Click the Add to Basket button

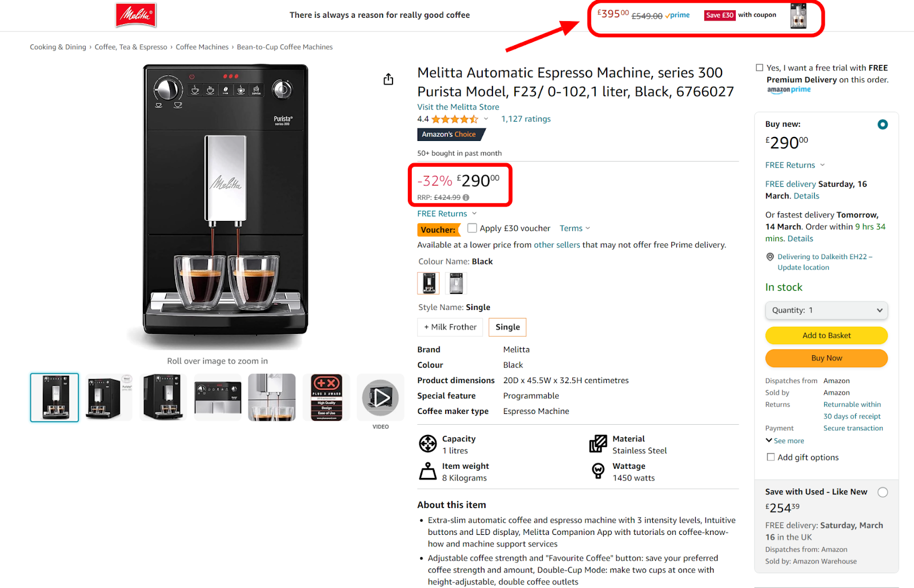[x=827, y=336]
